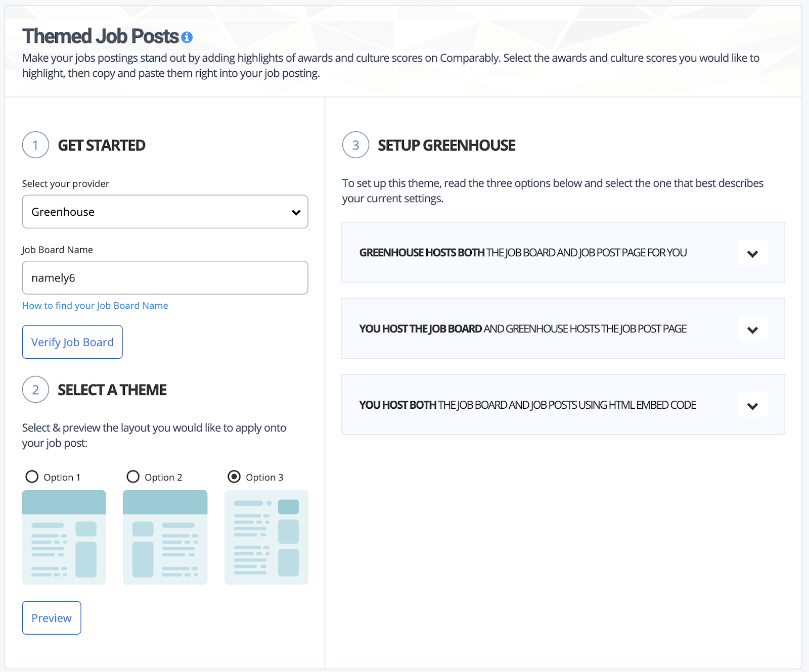The height and width of the screenshot is (672, 809).
Task: Click the Greenhouse Hosts Both panel title
Action: click(x=523, y=253)
